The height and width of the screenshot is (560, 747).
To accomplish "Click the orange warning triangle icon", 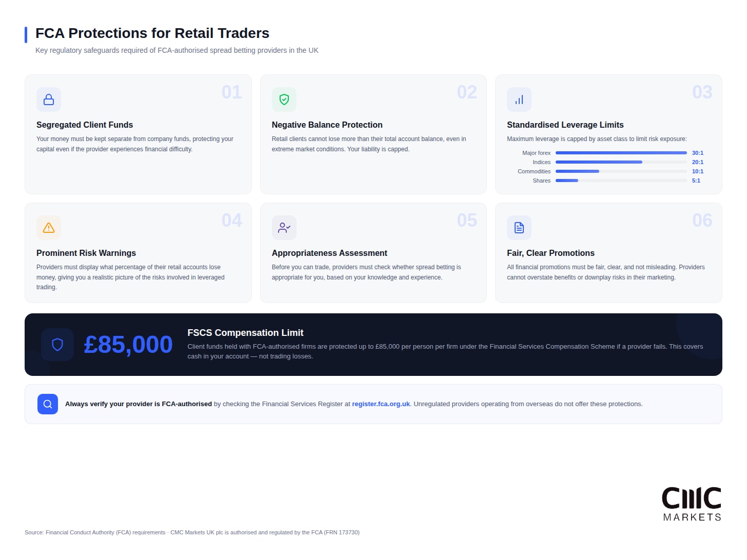I will 49,228.
